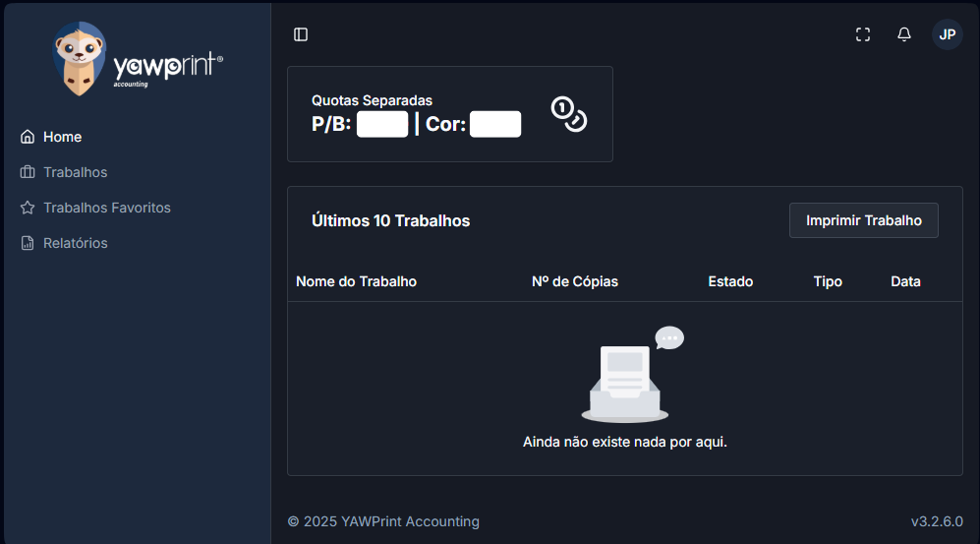Viewport: 980px width, 544px height.
Task: Sort by the Nome do Trabalho column
Action: (x=356, y=281)
